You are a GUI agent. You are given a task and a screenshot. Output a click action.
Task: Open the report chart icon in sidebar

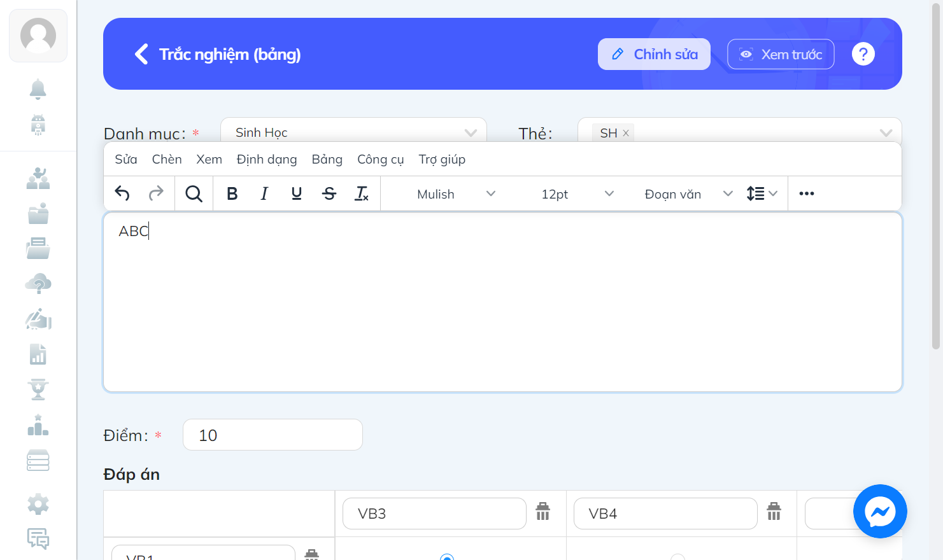38,354
